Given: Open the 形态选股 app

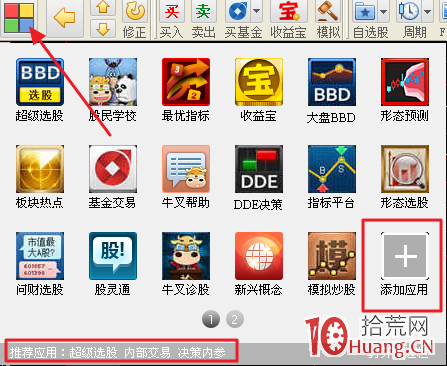Looking at the screenshot, I should point(405,169).
